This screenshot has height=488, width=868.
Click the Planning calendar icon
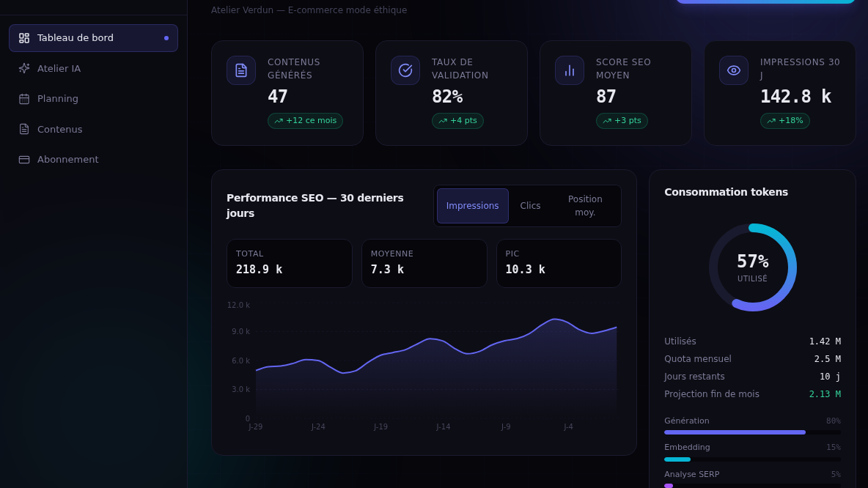pyautogui.click(x=23, y=99)
